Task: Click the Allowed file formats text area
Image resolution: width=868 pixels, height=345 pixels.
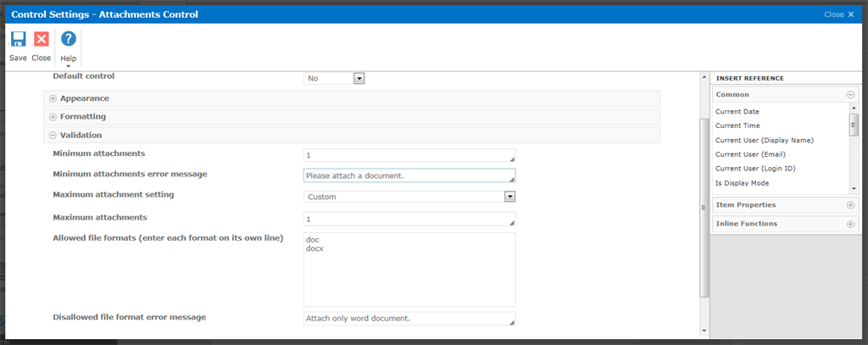Action: click(x=409, y=269)
